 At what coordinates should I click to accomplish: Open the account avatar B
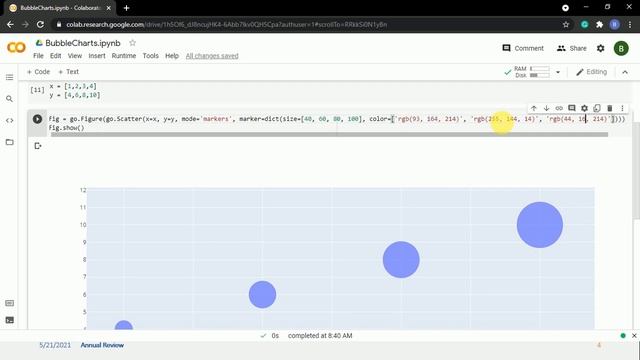621,48
